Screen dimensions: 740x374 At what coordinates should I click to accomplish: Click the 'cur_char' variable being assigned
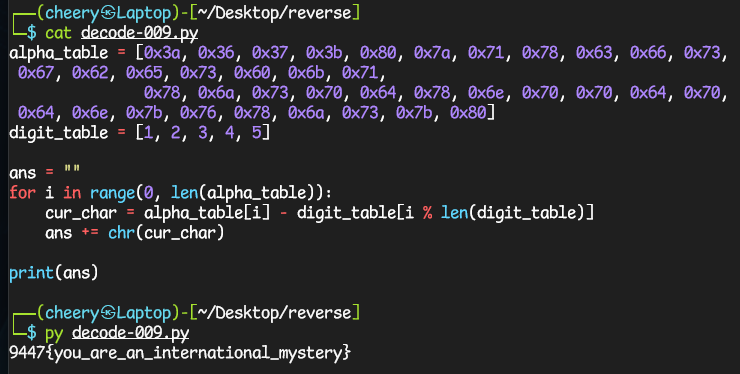(x=81, y=213)
